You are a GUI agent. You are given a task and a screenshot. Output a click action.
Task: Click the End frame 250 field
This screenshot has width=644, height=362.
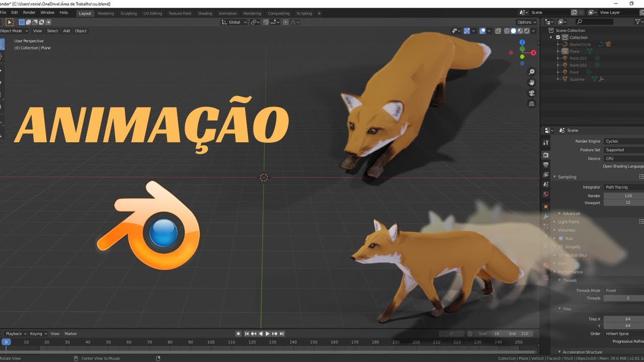[x=520, y=333]
